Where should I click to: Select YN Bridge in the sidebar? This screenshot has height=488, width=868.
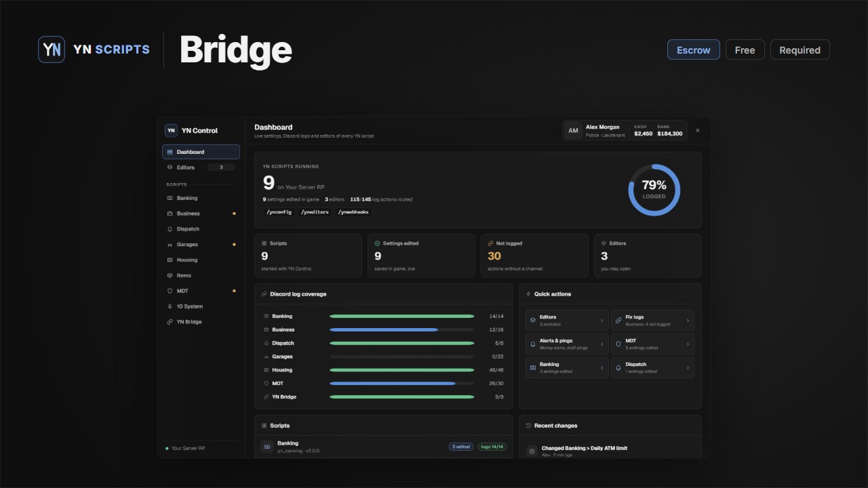click(201, 322)
